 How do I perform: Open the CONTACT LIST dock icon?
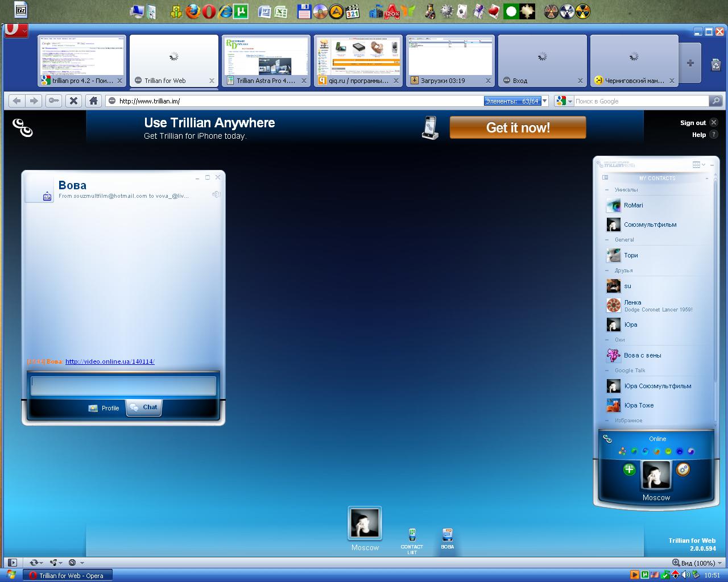(412, 541)
